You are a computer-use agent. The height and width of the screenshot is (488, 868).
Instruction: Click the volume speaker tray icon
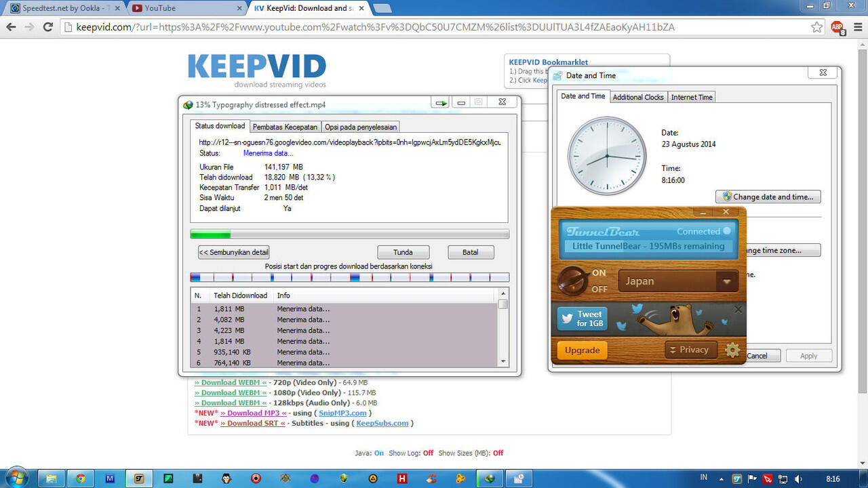[x=797, y=479]
